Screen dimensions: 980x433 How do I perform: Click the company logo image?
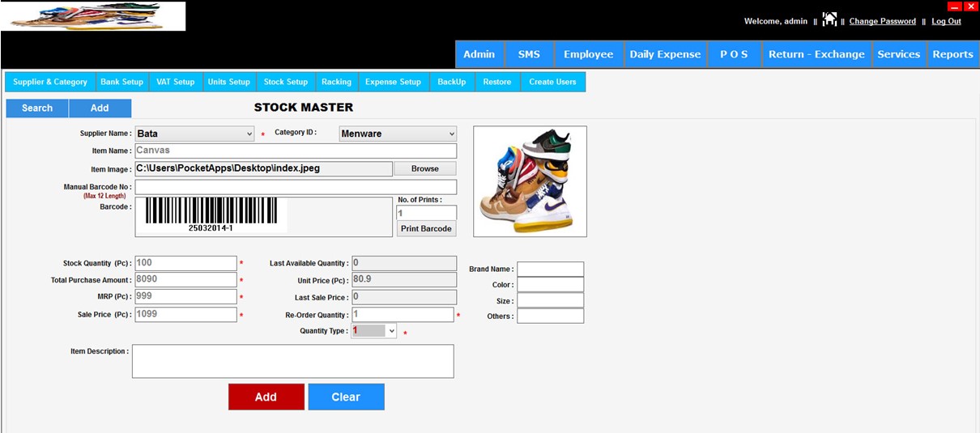coord(93,16)
